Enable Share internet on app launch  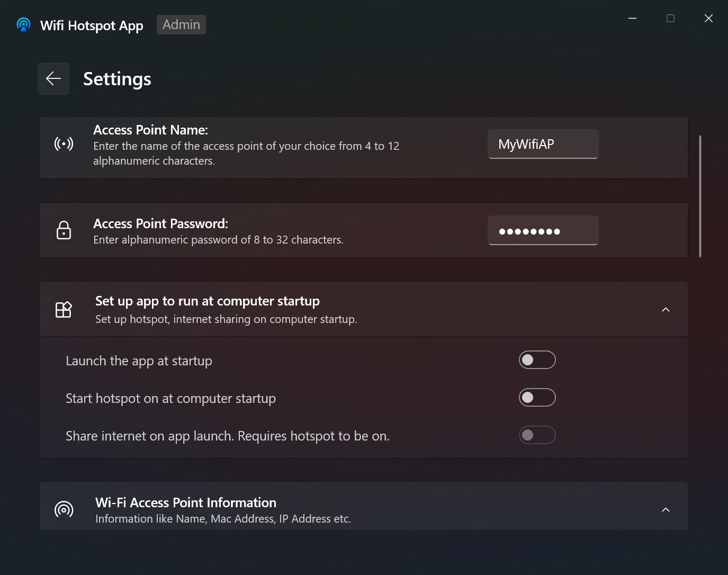[537, 435]
